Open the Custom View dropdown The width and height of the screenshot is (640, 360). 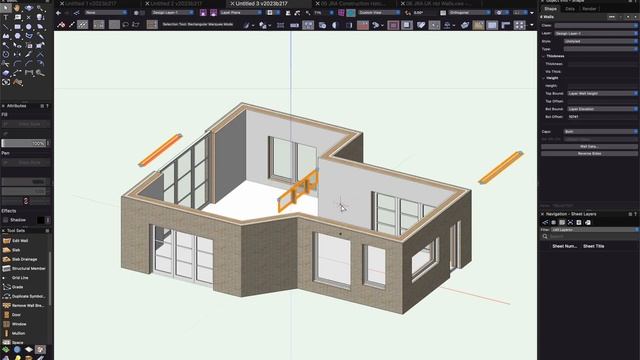point(379,13)
